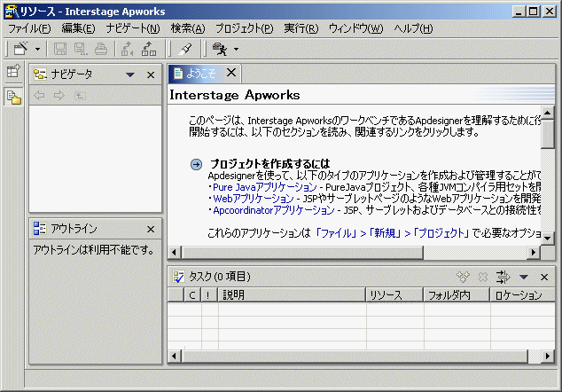Sort tasks by リソース column header

click(x=394, y=294)
